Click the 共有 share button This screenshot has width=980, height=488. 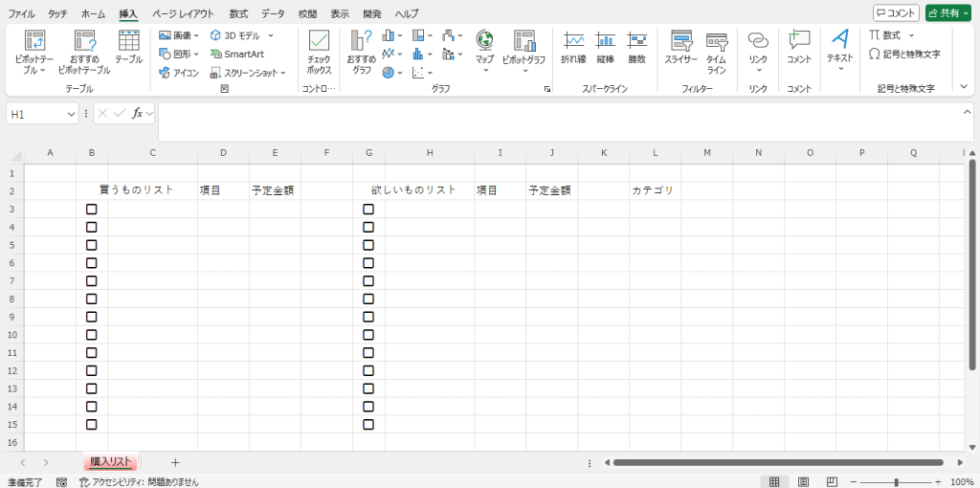(949, 13)
